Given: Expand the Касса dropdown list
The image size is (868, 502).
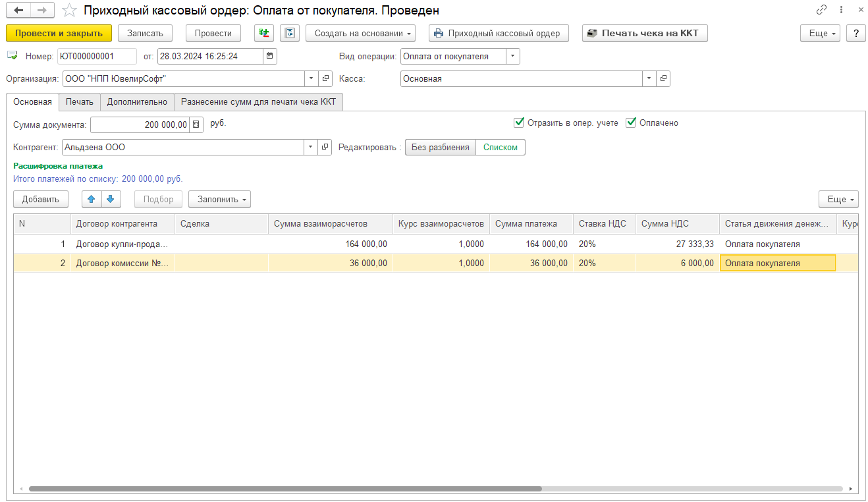Looking at the screenshot, I should tap(649, 78).
